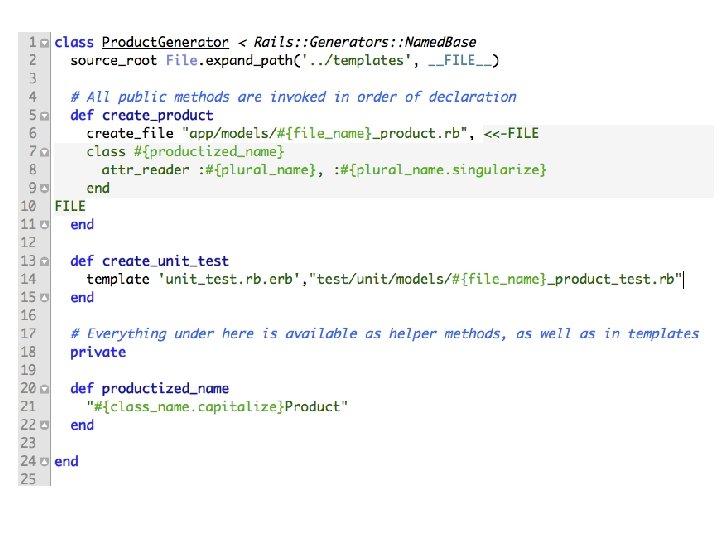Click source_root on line 2

(113, 61)
